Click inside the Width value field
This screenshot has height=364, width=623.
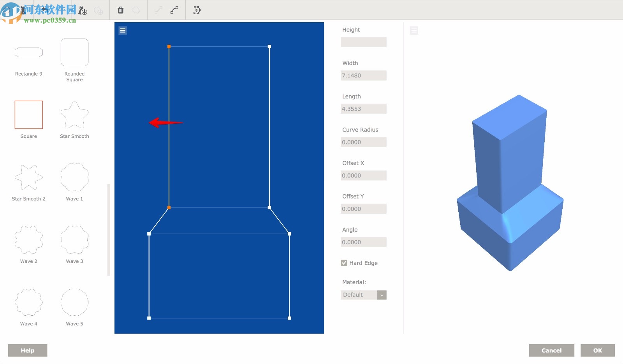click(x=363, y=75)
